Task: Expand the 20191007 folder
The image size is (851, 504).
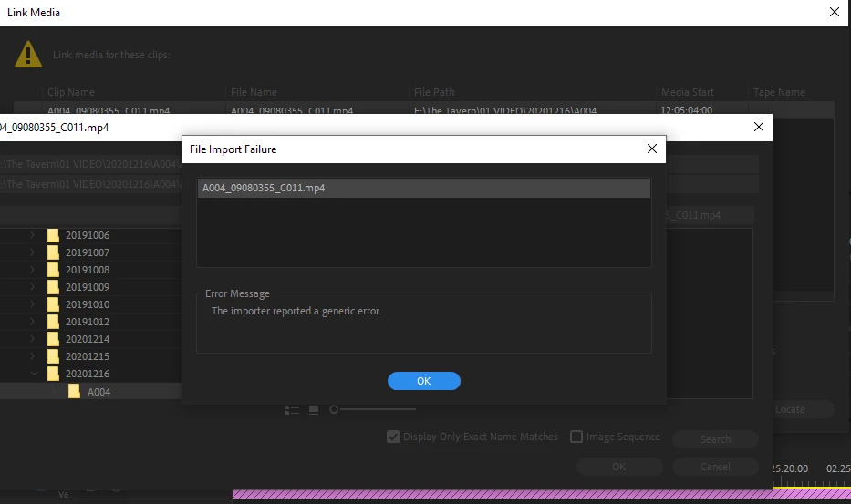Action: point(32,252)
